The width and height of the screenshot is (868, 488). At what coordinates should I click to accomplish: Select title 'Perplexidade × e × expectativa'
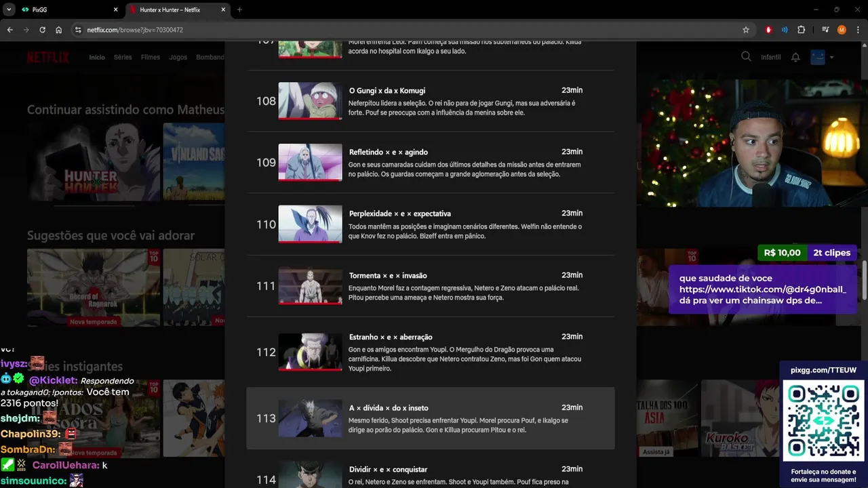400,214
